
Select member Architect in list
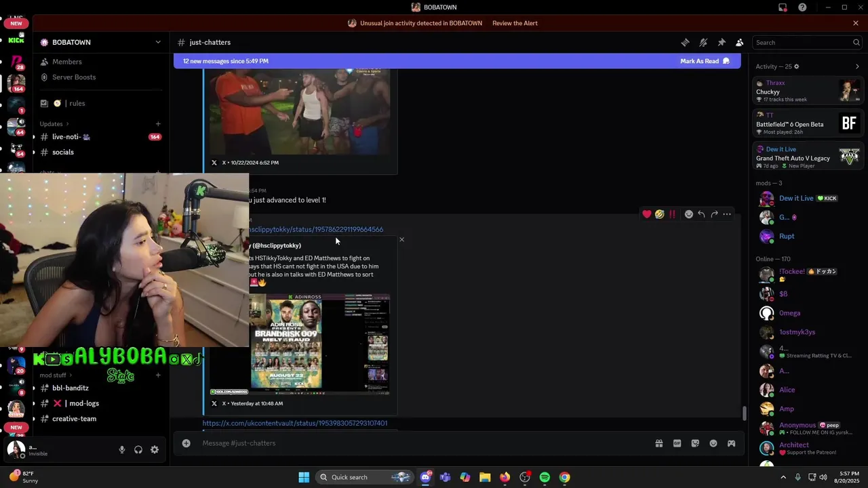pos(808,448)
